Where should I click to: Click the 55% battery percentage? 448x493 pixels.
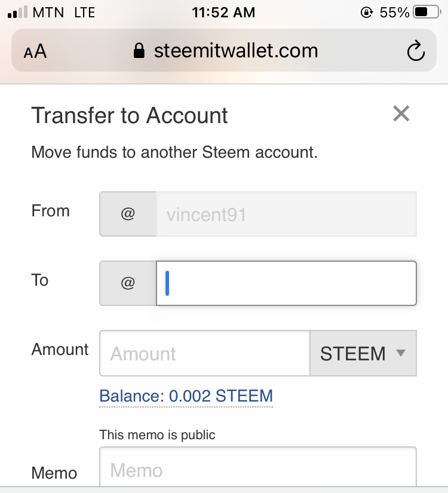coord(394,12)
